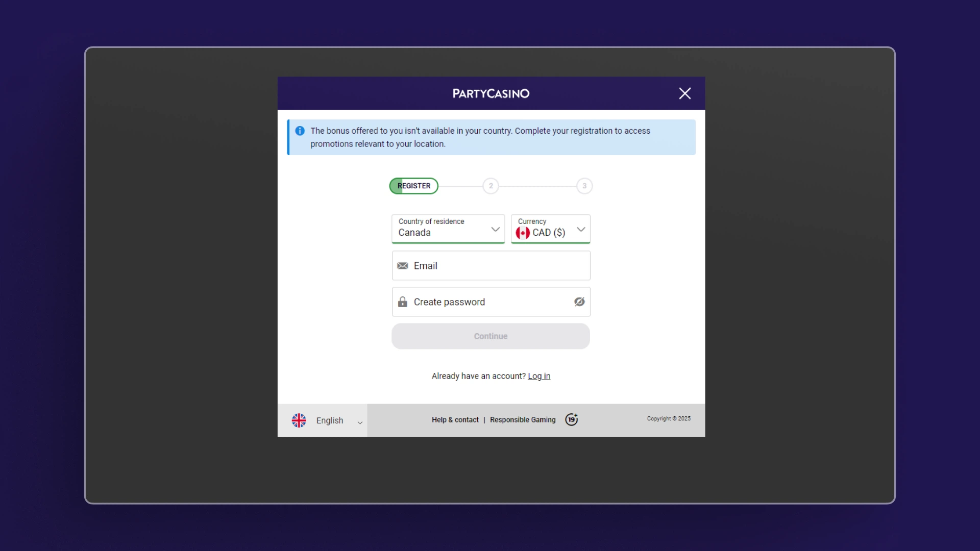Image resolution: width=980 pixels, height=551 pixels.
Task: Click the bonus unavailable notice text
Action: coord(480,137)
